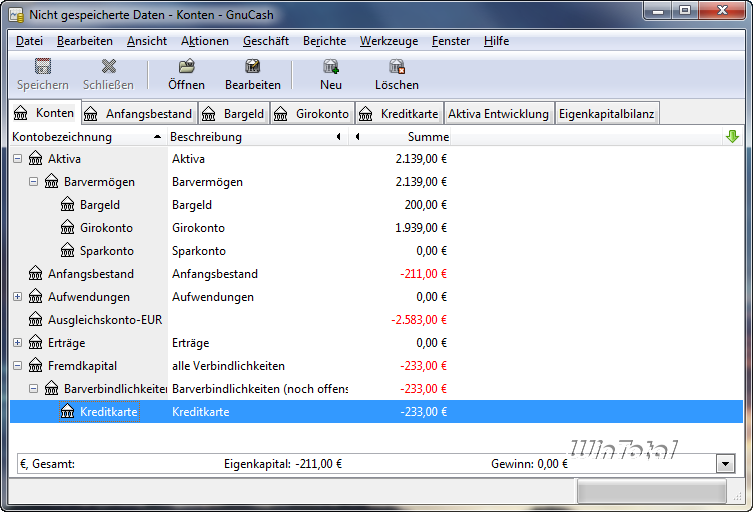Click the Beschreibung column header
This screenshot has height=512, width=753.
pyautogui.click(x=257, y=137)
